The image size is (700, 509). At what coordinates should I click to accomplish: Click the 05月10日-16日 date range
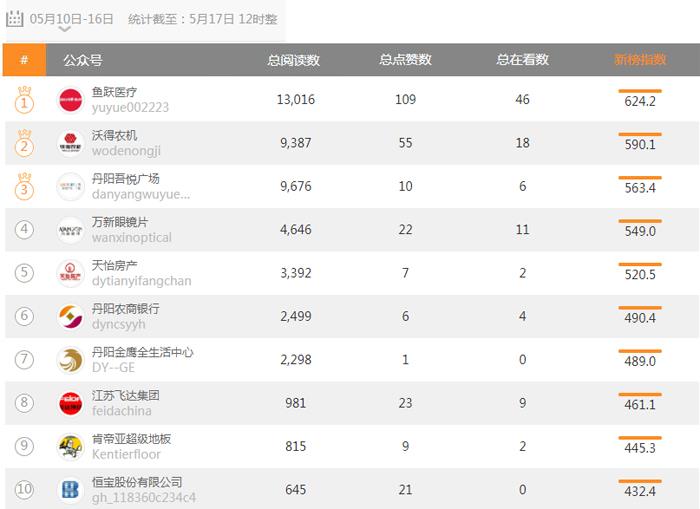[71, 19]
